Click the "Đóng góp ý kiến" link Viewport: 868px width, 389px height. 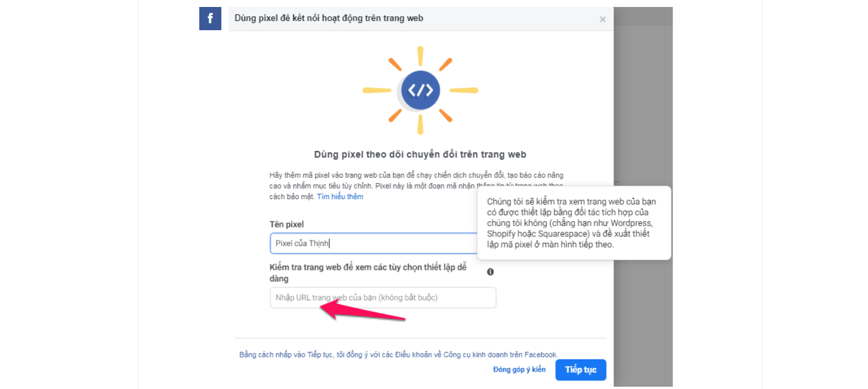519,370
